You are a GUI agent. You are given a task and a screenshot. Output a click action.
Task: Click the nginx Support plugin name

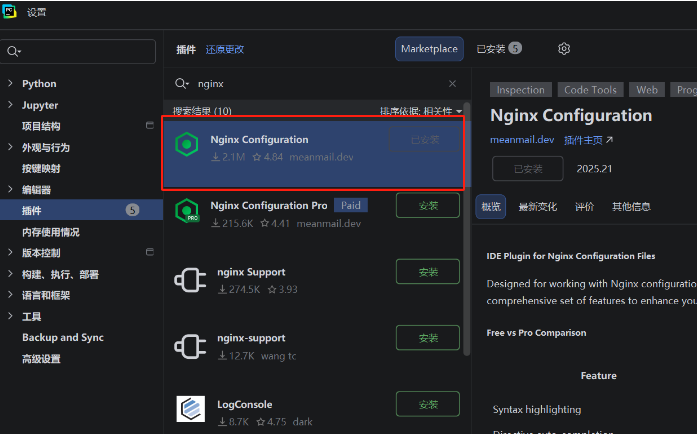pos(251,272)
